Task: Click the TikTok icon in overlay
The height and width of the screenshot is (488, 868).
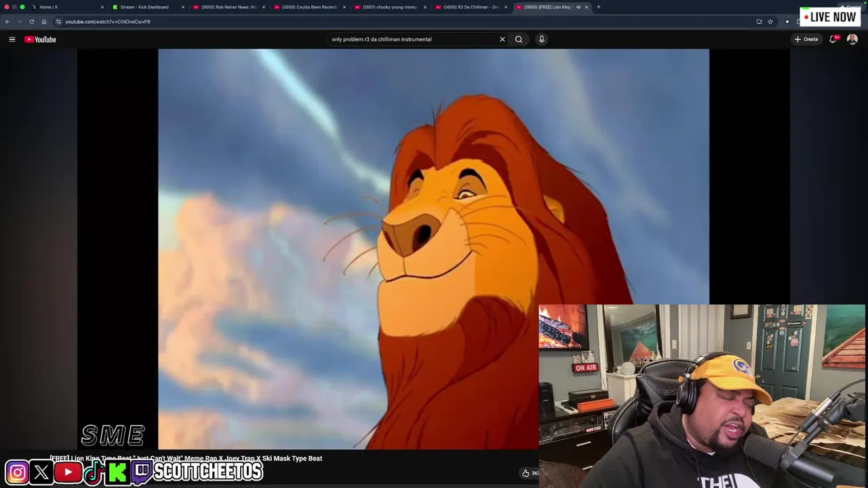Action: [x=94, y=472]
